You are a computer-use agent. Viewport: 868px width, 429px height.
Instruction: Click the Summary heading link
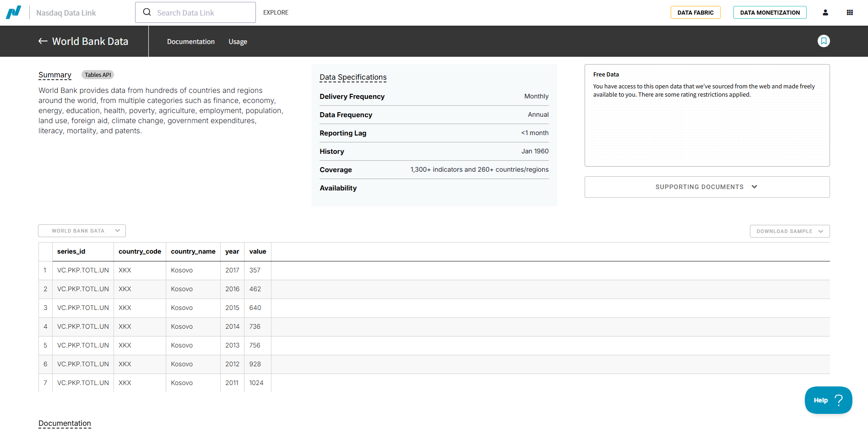point(55,75)
